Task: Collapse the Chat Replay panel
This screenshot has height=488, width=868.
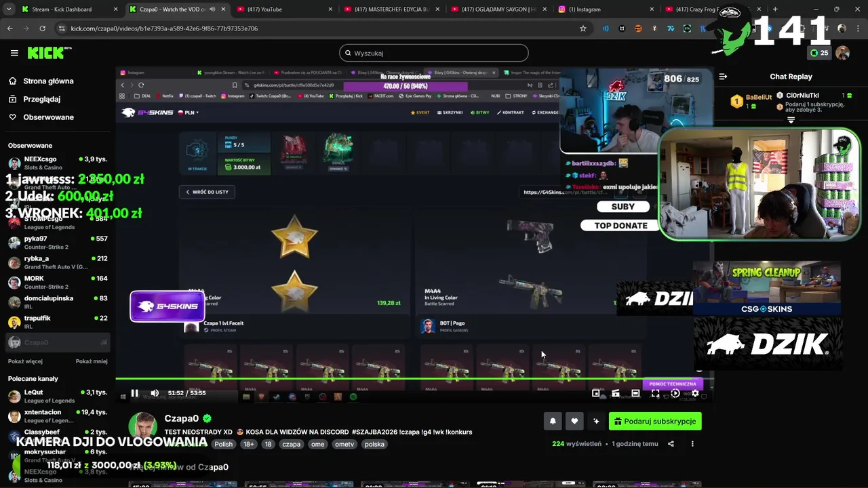Action: (723, 77)
